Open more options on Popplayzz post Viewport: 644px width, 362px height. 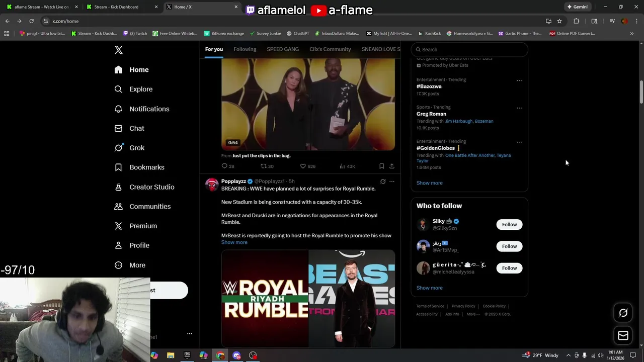click(x=392, y=182)
